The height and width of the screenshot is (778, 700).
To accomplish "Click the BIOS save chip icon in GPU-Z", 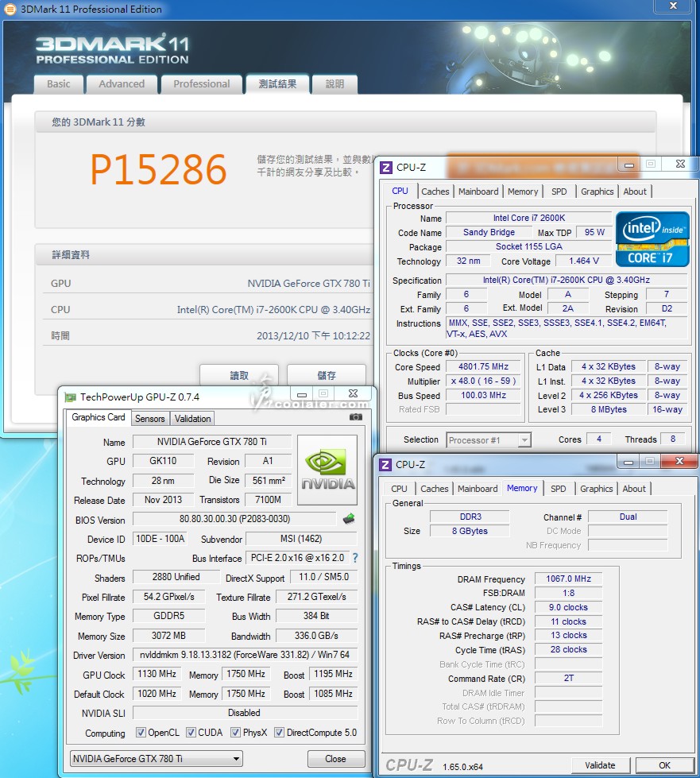I will pos(349,519).
